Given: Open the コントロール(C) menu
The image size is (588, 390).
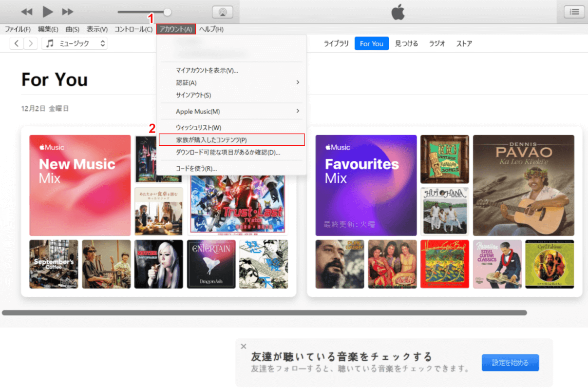Looking at the screenshot, I should pyautogui.click(x=133, y=29).
